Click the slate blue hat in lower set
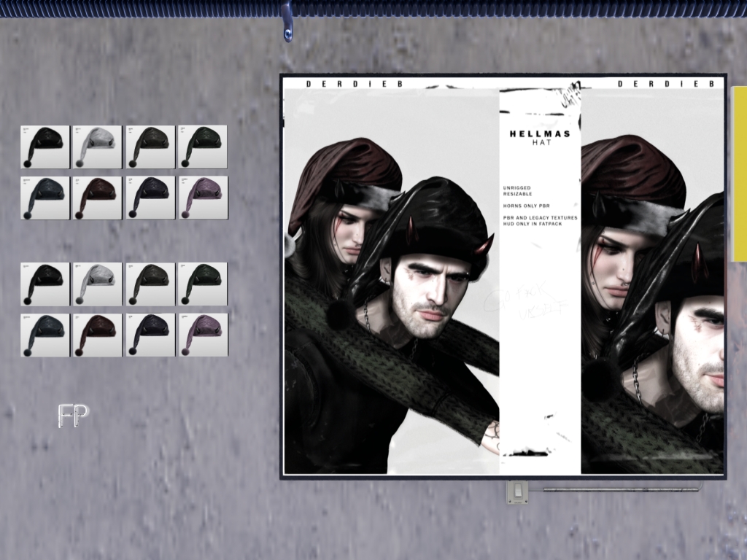 (x=45, y=335)
